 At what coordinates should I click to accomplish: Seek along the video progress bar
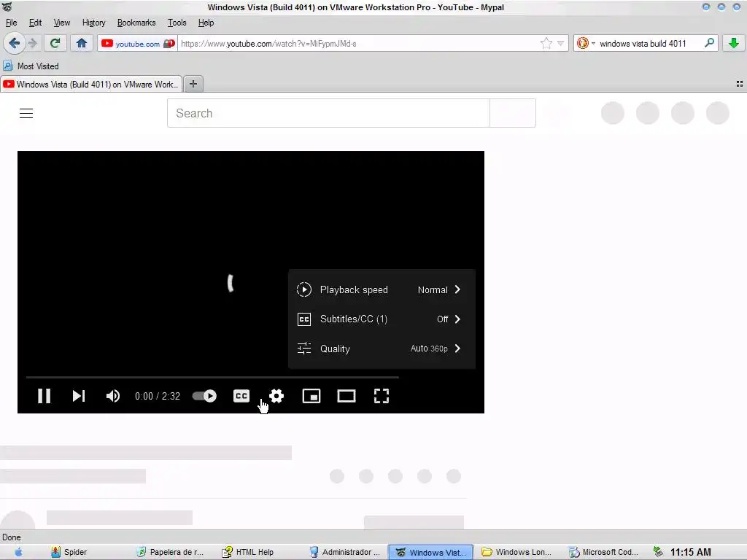[x=212, y=377]
